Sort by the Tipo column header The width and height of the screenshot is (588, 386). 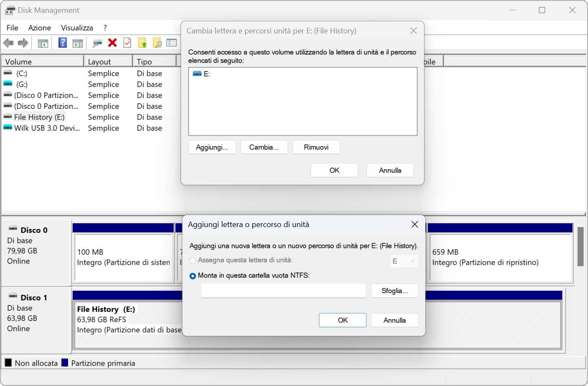(155, 62)
